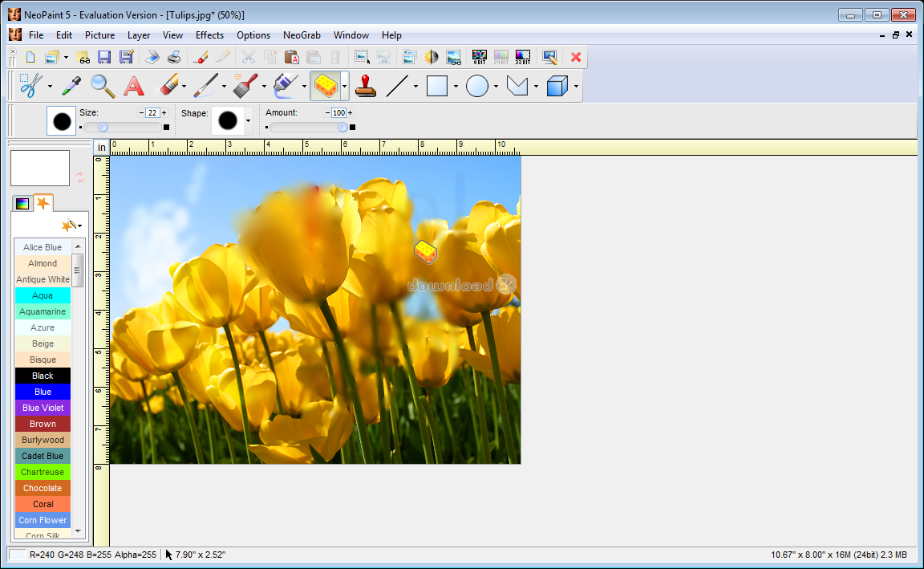Click the select region icon in top toolbar
Viewport: 924px width, 569px height.
pyautogui.click(x=362, y=57)
